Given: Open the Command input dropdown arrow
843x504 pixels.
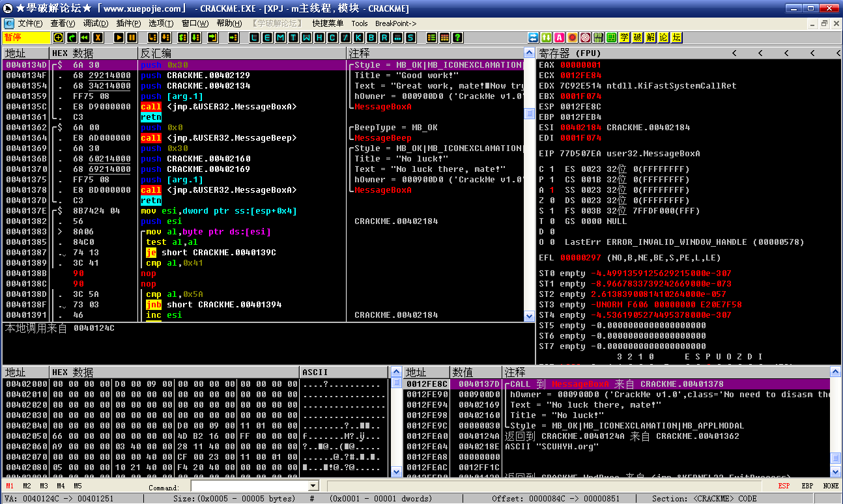Looking at the screenshot, I should 313,486.
